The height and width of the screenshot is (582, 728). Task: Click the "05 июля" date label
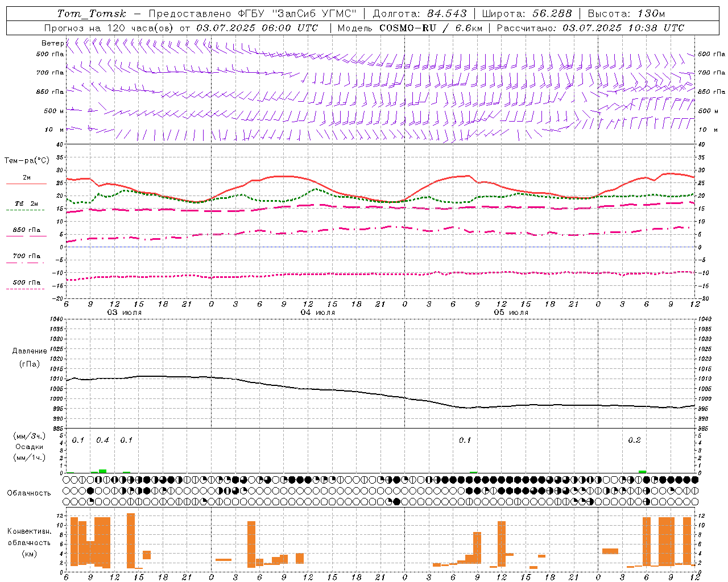click(511, 313)
